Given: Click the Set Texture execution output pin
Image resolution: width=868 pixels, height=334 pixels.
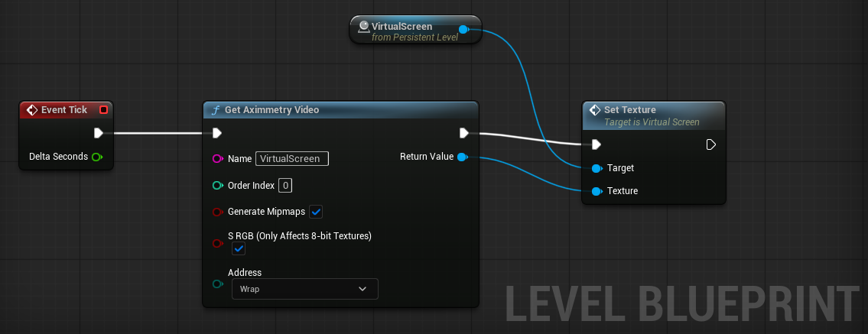Looking at the screenshot, I should coord(710,144).
